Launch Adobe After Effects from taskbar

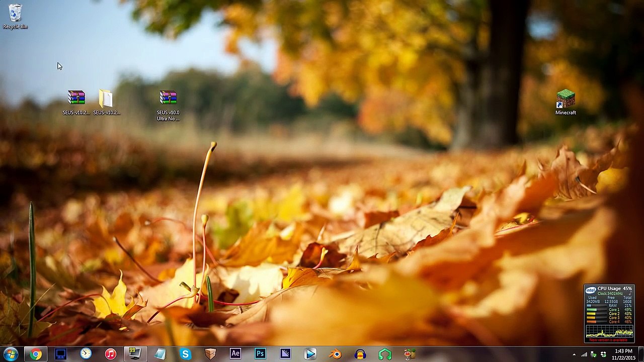click(x=235, y=354)
